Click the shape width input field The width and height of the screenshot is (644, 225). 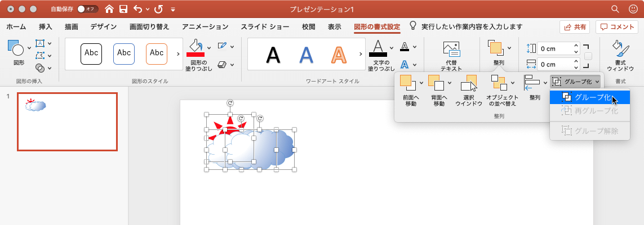(555, 64)
